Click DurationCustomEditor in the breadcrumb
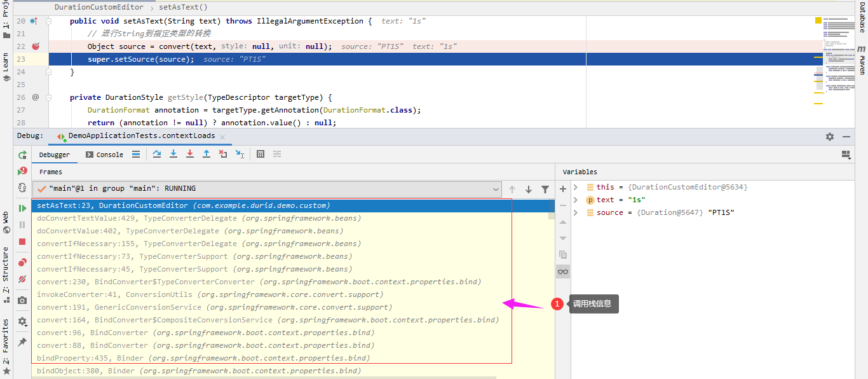 (x=98, y=7)
